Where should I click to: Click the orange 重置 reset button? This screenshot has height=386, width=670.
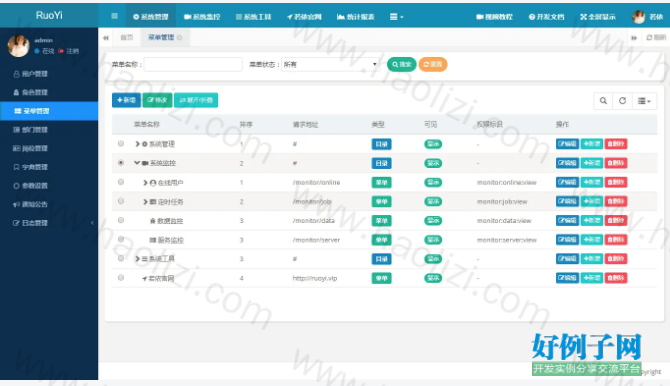coord(433,64)
